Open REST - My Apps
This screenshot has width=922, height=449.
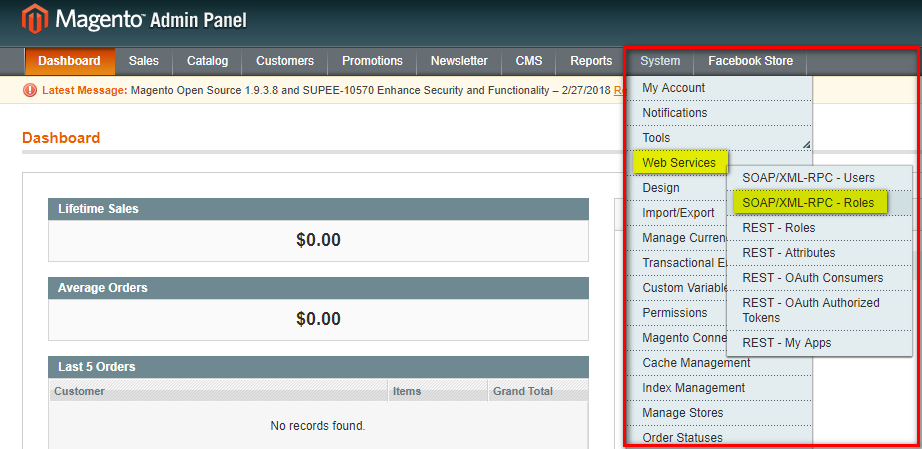(x=786, y=343)
